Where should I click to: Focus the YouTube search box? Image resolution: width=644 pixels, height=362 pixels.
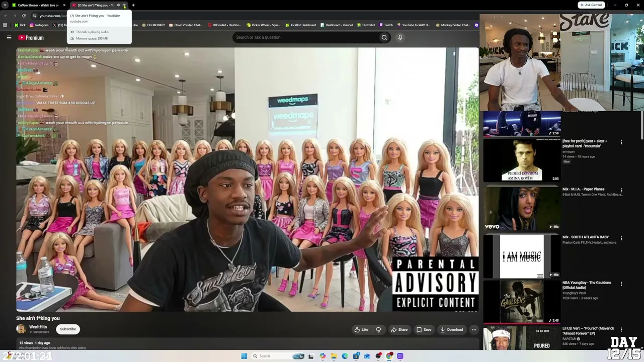[x=305, y=37]
